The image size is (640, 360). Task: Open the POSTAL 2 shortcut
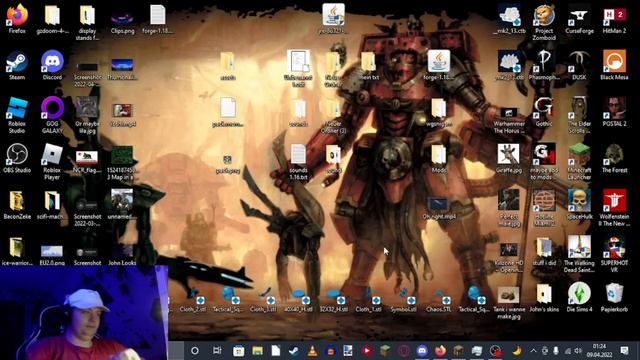(x=614, y=112)
